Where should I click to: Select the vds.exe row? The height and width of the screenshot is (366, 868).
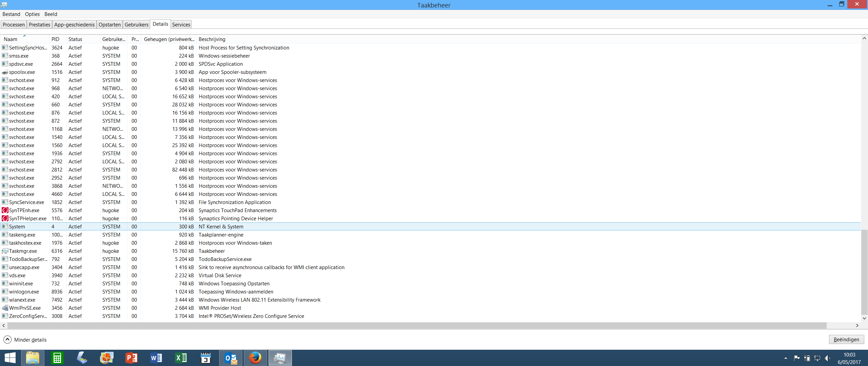pos(431,276)
